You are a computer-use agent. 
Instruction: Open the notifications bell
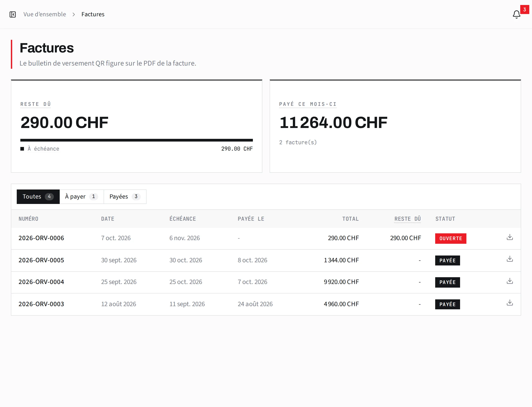coord(516,14)
